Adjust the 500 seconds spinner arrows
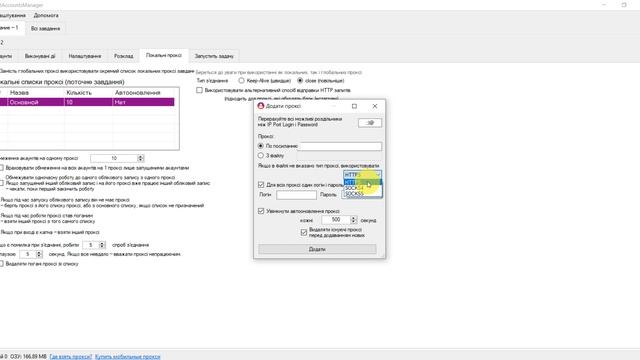Image resolution: width=640 pixels, height=360 pixels. point(354,220)
